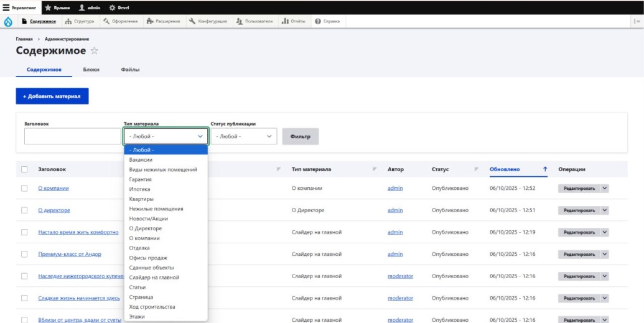Choose Ход строительства option
Viewport: 644px width, 323px height.
166,307
